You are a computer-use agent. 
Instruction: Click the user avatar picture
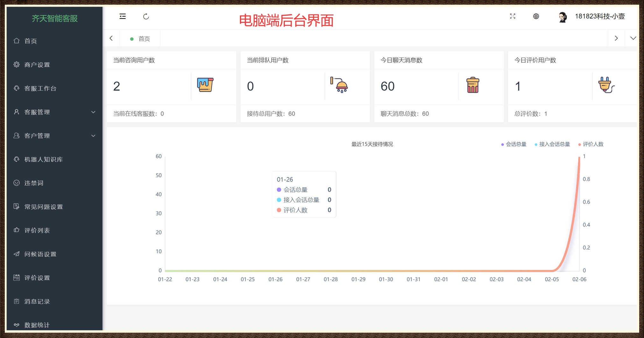pos(563,17)
